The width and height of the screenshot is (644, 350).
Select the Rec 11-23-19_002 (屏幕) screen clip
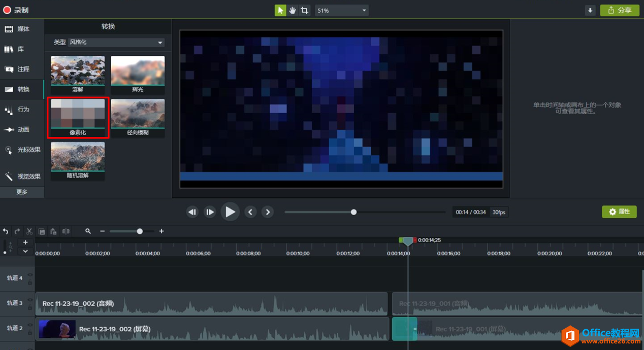click(211, 329)
